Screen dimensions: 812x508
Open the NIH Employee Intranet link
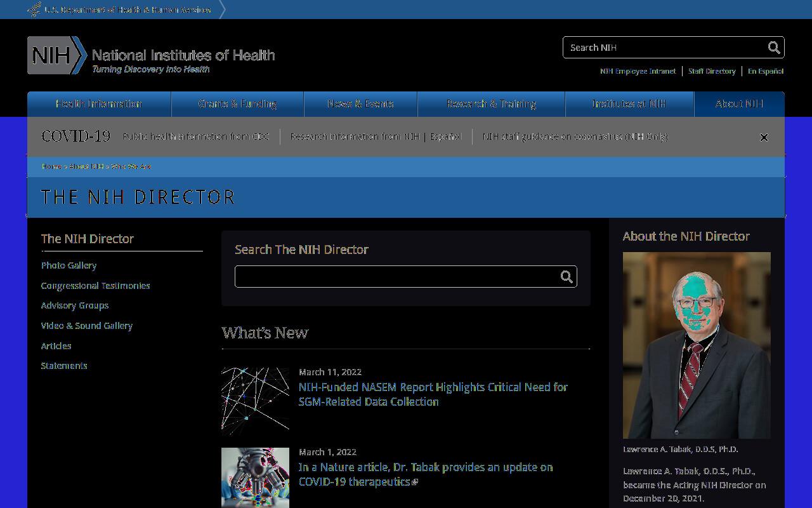pyautogui.click(x=638, y=71)
